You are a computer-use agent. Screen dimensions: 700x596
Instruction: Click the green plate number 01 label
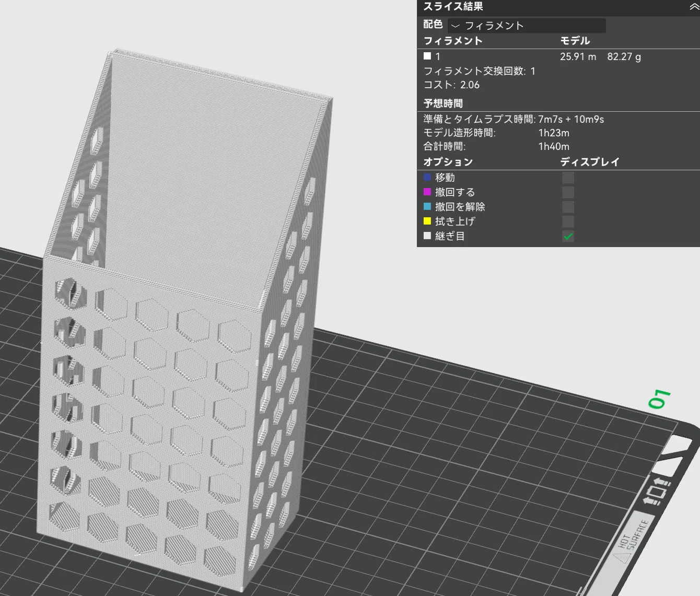tap(659, 399)
